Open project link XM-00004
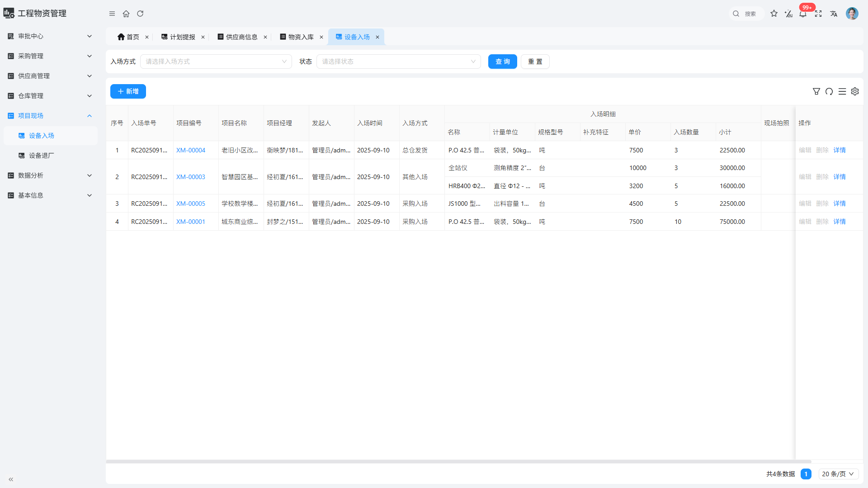This screenshot has height=488, width=868. coord(190,150)
